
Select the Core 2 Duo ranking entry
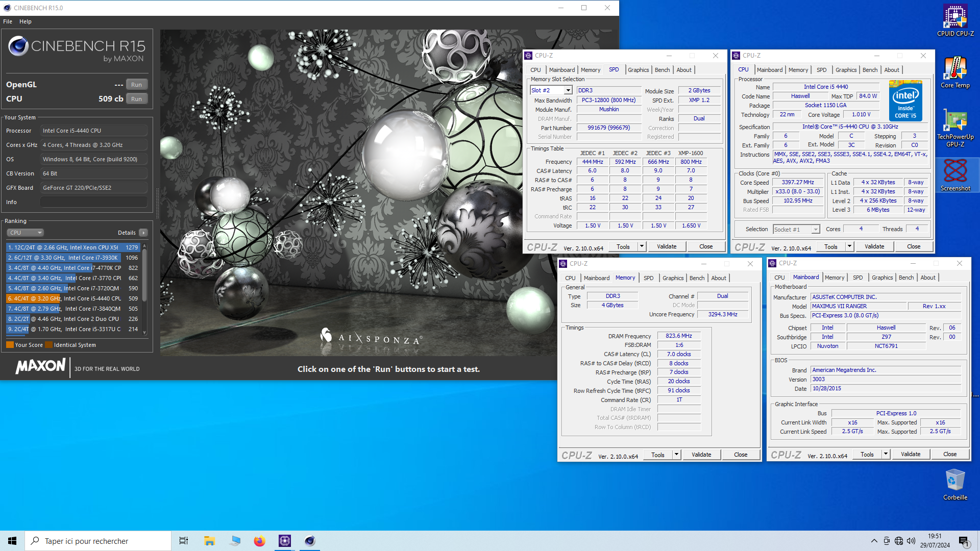pos(72,319)
